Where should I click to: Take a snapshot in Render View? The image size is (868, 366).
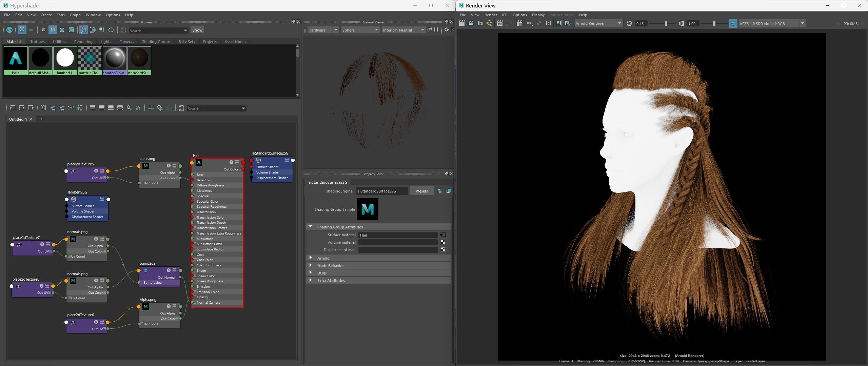coord(480,23)
